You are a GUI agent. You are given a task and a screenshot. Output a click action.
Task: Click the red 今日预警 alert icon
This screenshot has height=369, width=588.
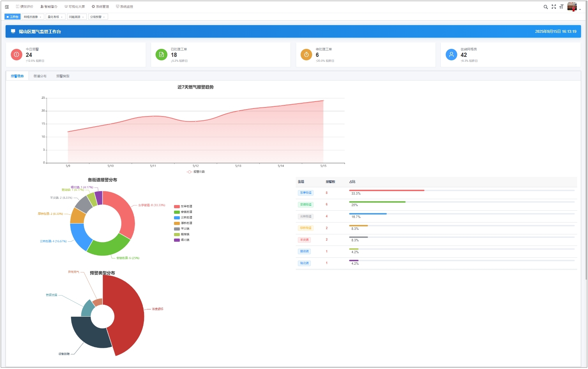click(16, 55)
